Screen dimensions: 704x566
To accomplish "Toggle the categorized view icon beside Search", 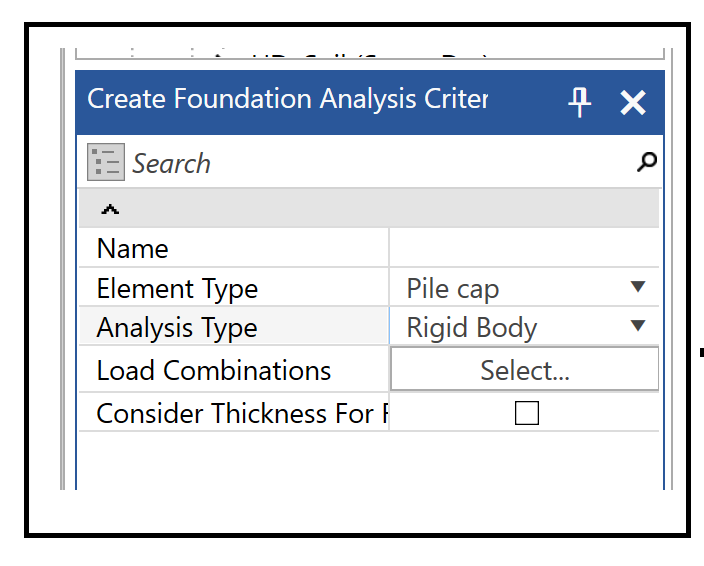I will 105,162.
